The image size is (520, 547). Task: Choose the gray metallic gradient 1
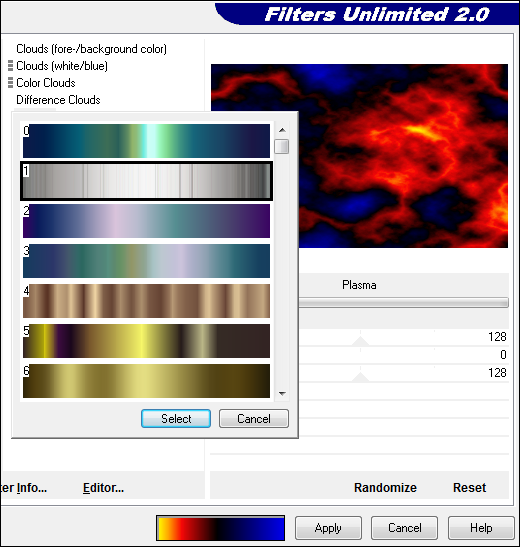tap(146, 181)
